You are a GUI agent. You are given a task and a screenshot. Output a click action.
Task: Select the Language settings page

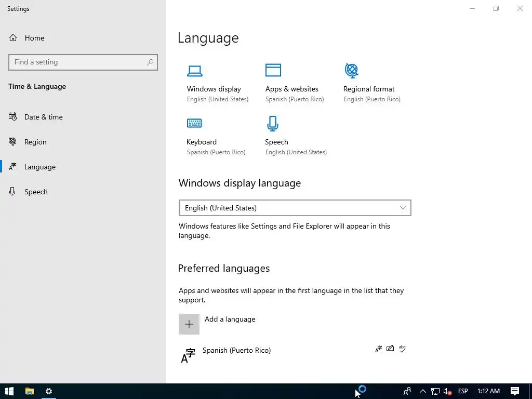tap(39, 167)
